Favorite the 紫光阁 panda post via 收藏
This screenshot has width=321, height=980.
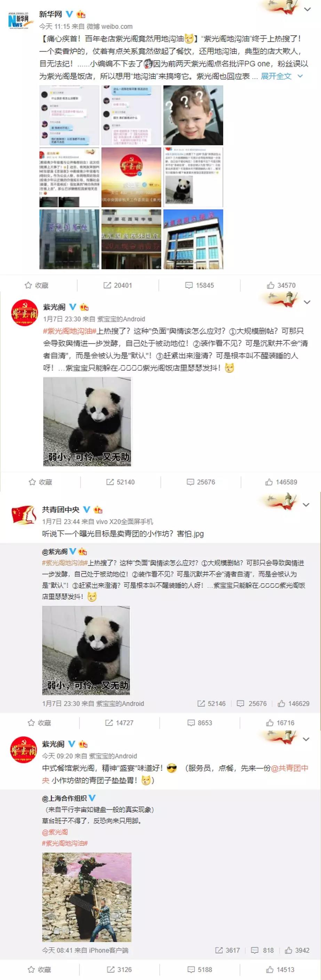tap(40, 482)
